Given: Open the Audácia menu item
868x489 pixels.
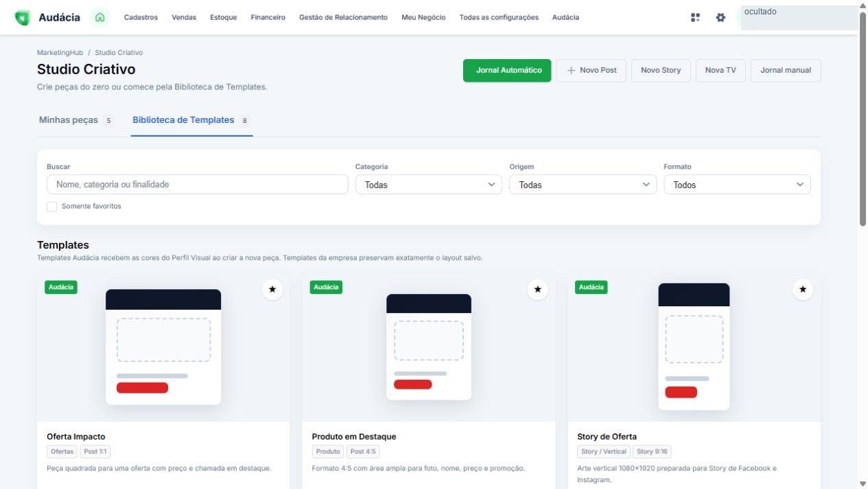Looking at the screenshot, I should [x=565, y=17].
